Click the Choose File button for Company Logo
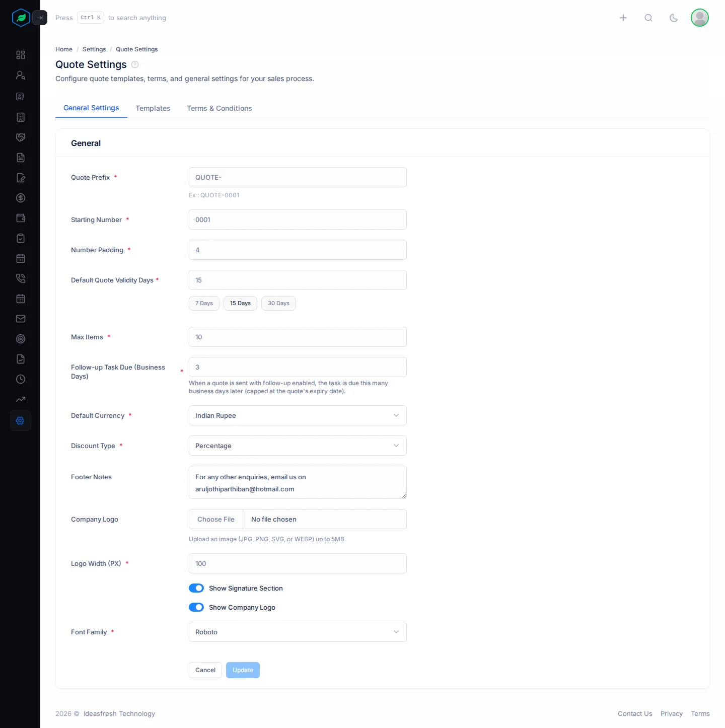Screen dimensions: 725x728 coord(216,519)
